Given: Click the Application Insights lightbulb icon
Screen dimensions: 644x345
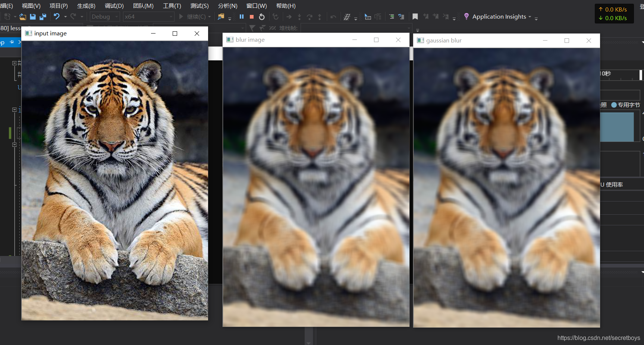Looking at the screenshot, I should 466,16.
